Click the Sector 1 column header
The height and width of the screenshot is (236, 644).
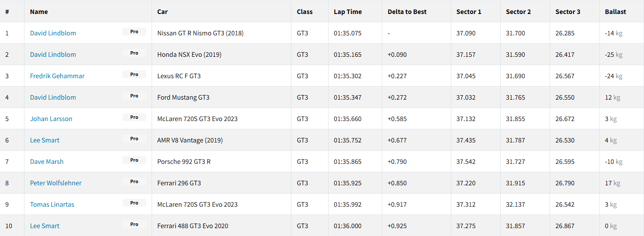[468, 12]
